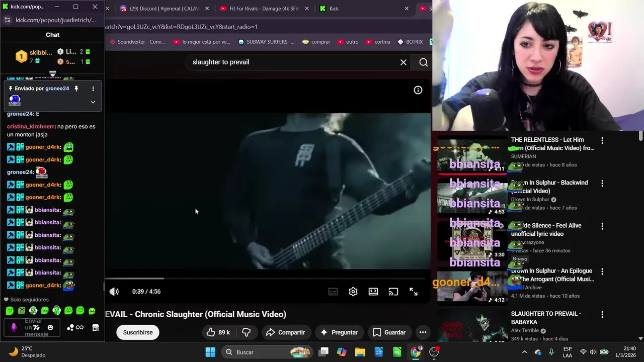
Task: Open the Soundverter bookmark
Action: [x=137, y=42]
